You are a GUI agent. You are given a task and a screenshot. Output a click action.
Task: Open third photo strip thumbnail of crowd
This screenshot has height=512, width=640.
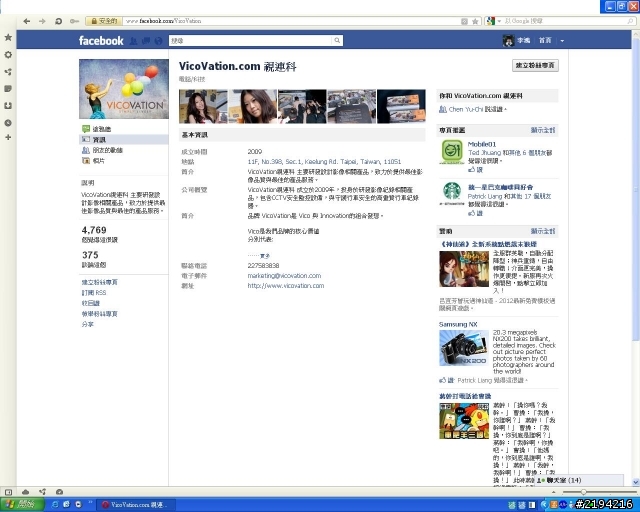click(x=302, y=107)
